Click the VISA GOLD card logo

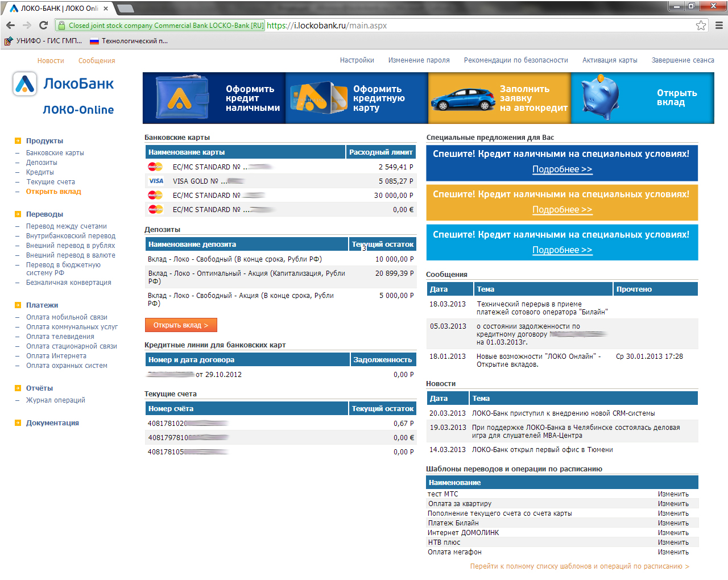tap(156, 181)
